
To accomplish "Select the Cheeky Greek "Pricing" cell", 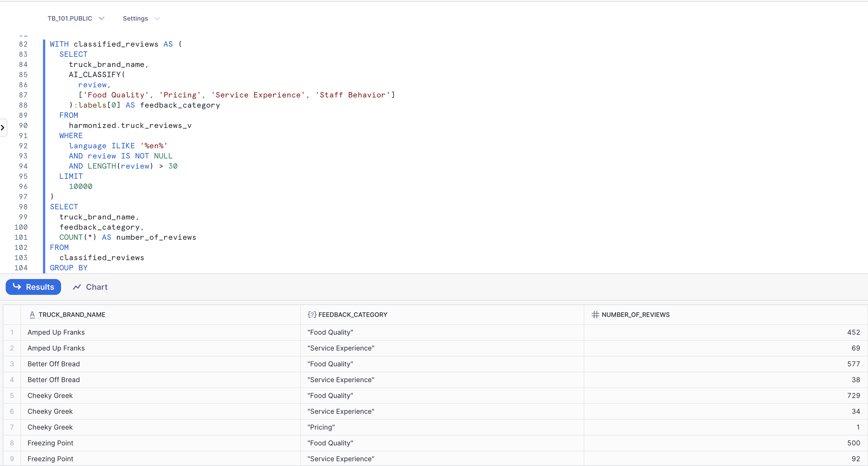I will tap(321, 427).
